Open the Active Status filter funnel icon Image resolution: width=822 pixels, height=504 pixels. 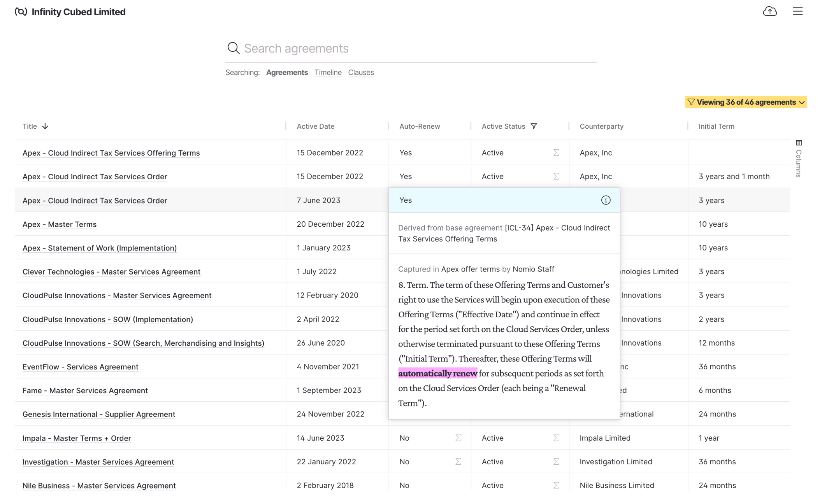[534, 126]
